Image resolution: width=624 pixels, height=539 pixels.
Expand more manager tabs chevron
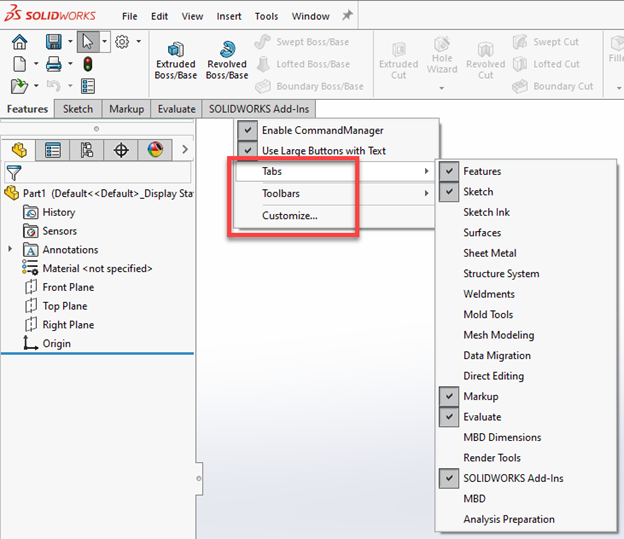185,150
